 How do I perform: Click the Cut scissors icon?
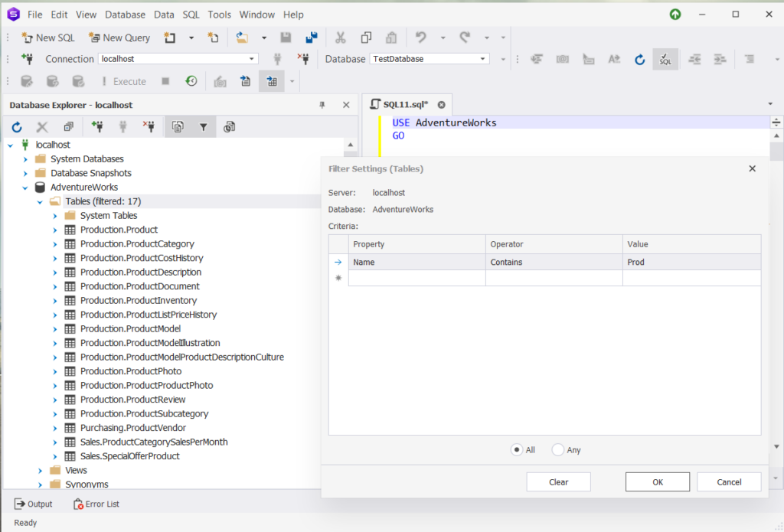pyautogui.click(x=341, y=38)
